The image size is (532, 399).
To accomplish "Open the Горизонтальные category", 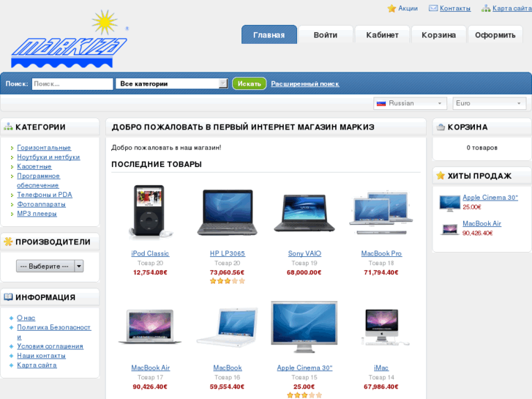I will coord(44,147).
